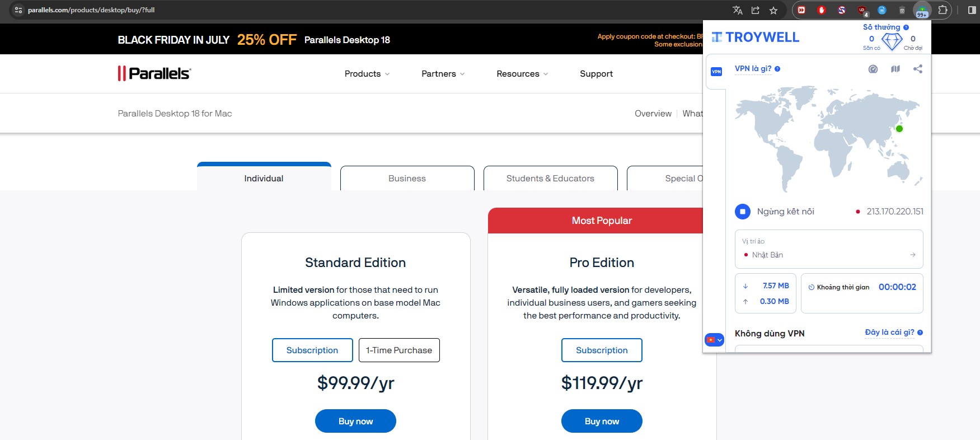Select the VPN sidebar tab icon
The height and width of the screenshot is (440, 980).
(716, 72)
